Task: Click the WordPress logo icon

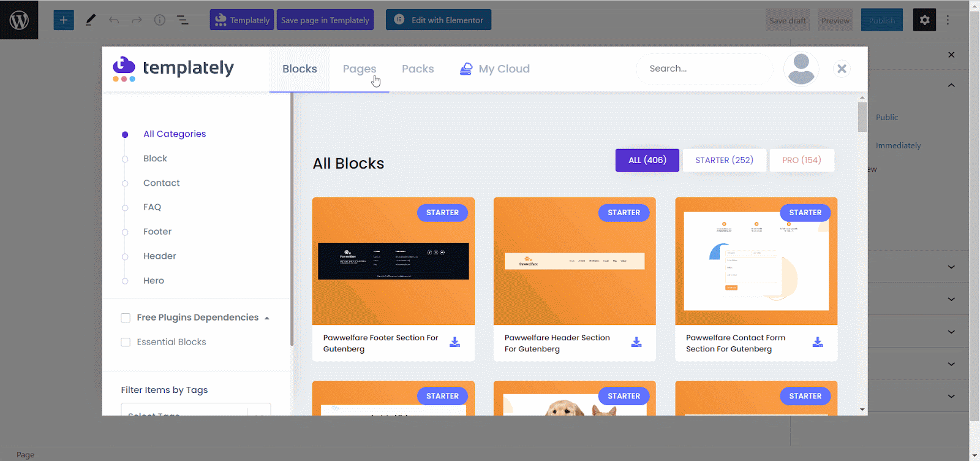Action: [19, 20]
